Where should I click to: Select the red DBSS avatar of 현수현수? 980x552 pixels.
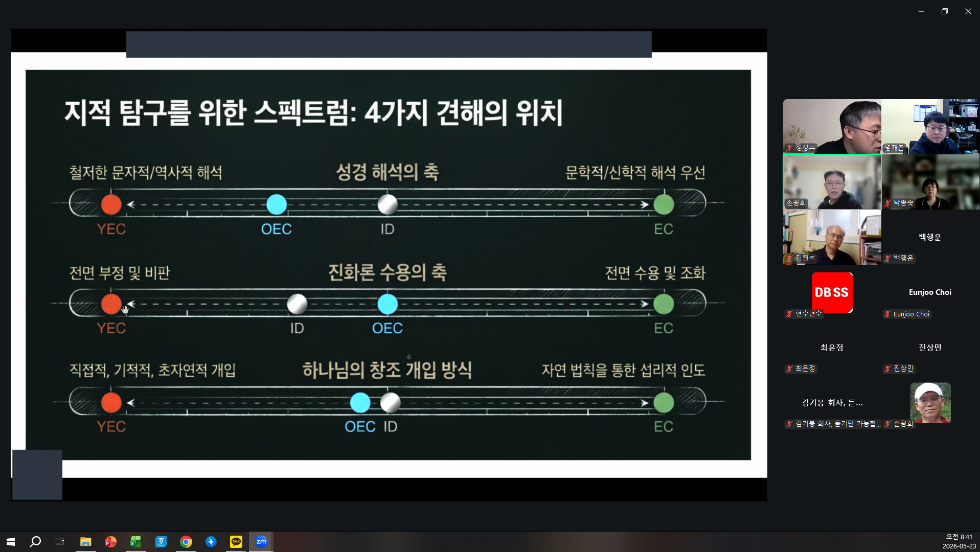click(x=832, y=292)
